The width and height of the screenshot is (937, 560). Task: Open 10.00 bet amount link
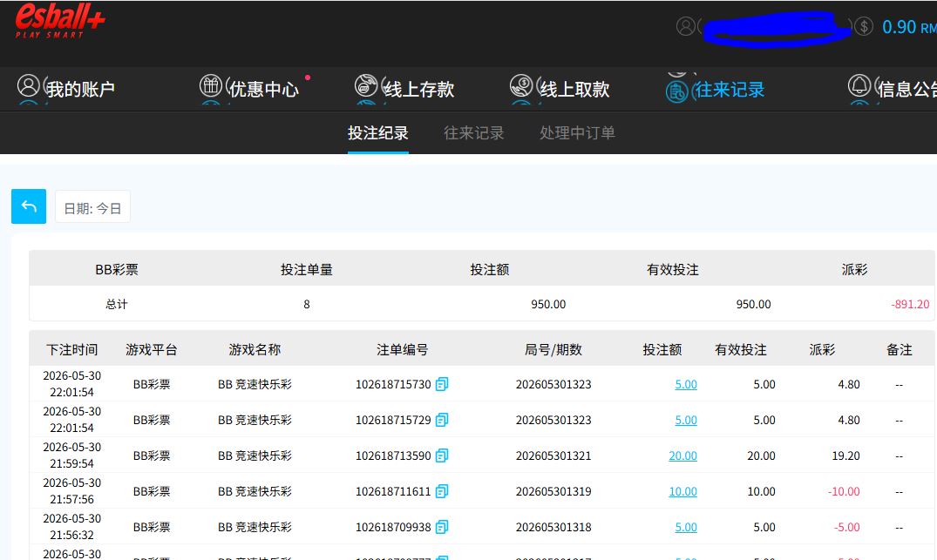point(683,492)
